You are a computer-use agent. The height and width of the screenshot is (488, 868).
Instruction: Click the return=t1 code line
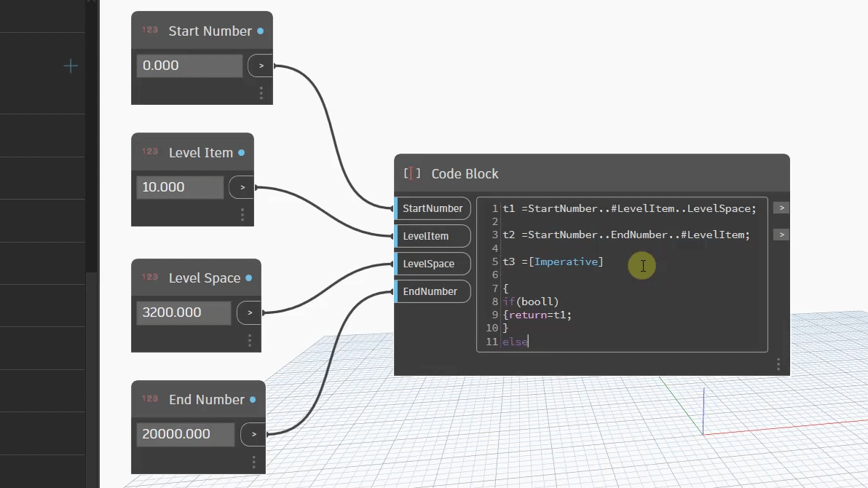(x=537, y=315)
